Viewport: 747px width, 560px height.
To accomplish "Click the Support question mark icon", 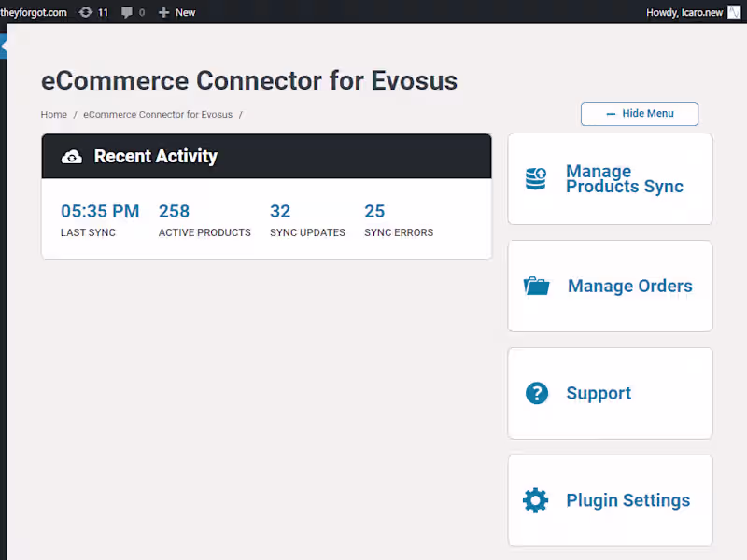I will 537,393.
